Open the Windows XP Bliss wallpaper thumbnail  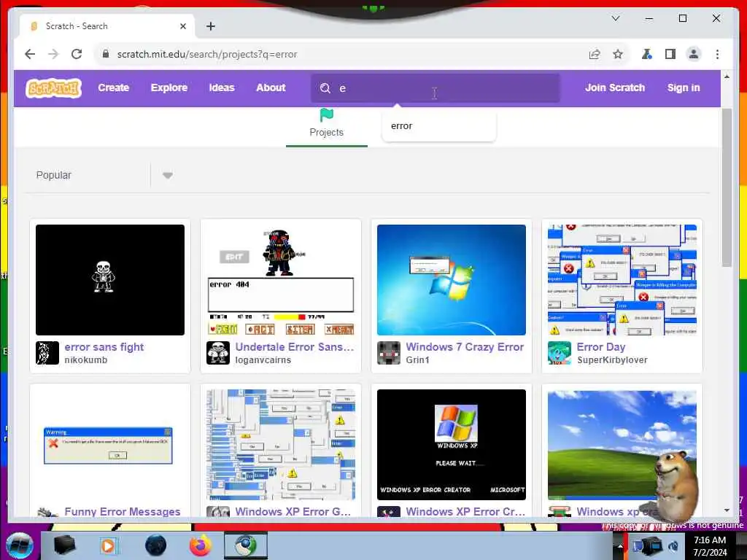[622, 445]
